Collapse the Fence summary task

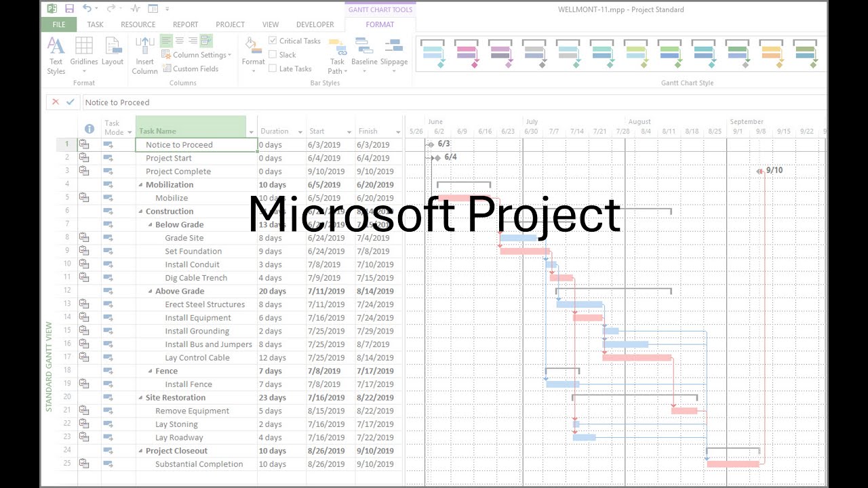[151, 371]
